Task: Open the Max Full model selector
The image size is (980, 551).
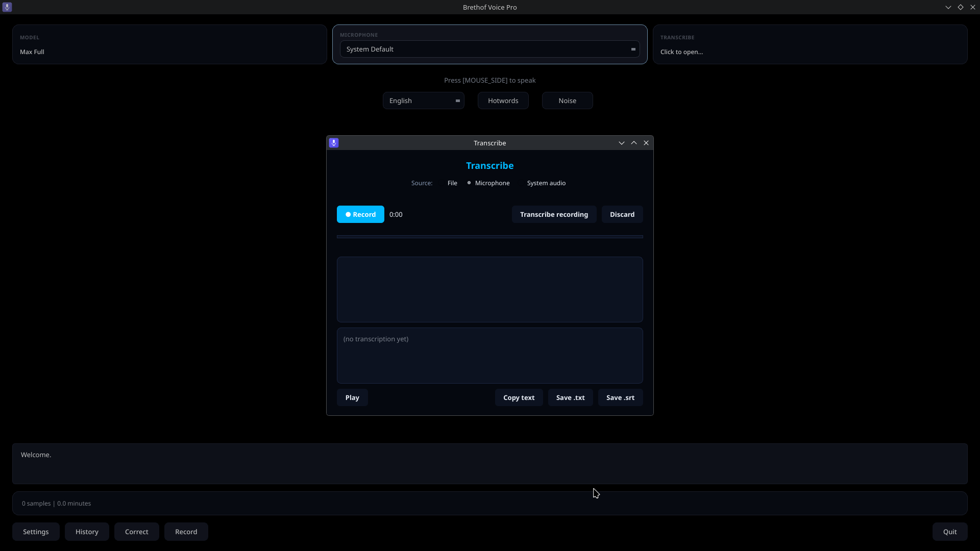Action: (x=169, y=44)
